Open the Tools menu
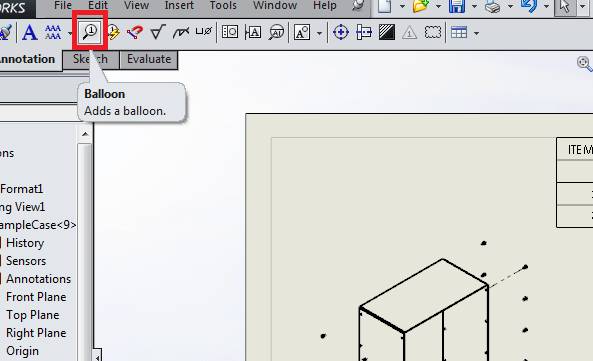593x361 pixels. tap(223, 5)
